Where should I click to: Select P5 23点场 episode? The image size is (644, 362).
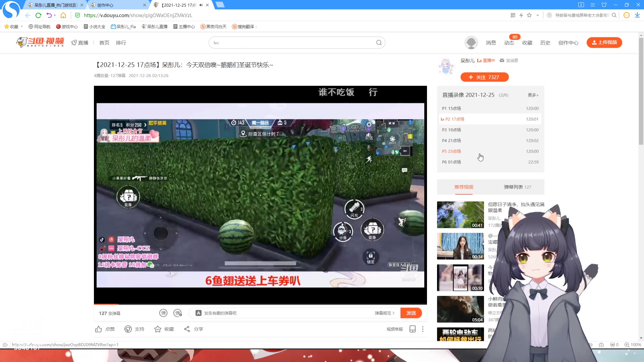point(490,151)
